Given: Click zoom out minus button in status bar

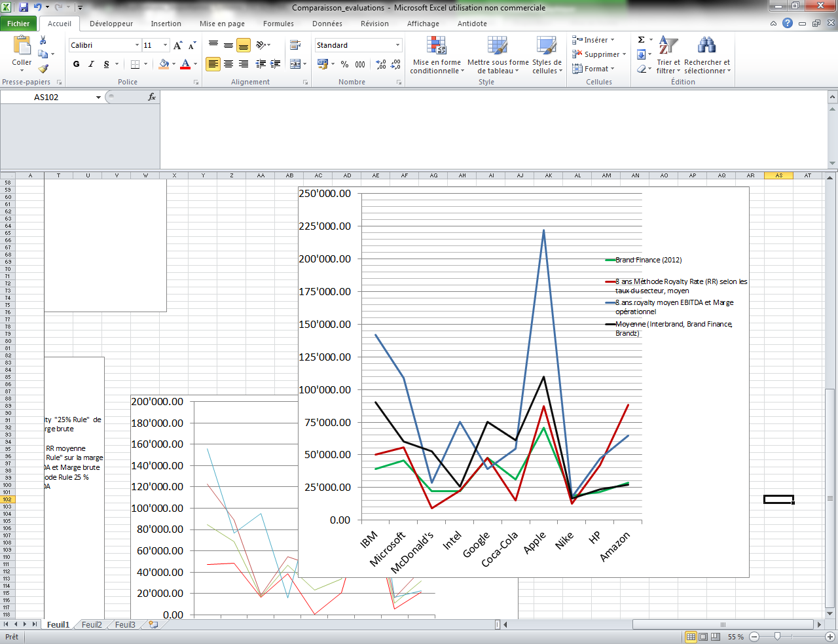Looking at the screenshot, I should coord(754,637).
